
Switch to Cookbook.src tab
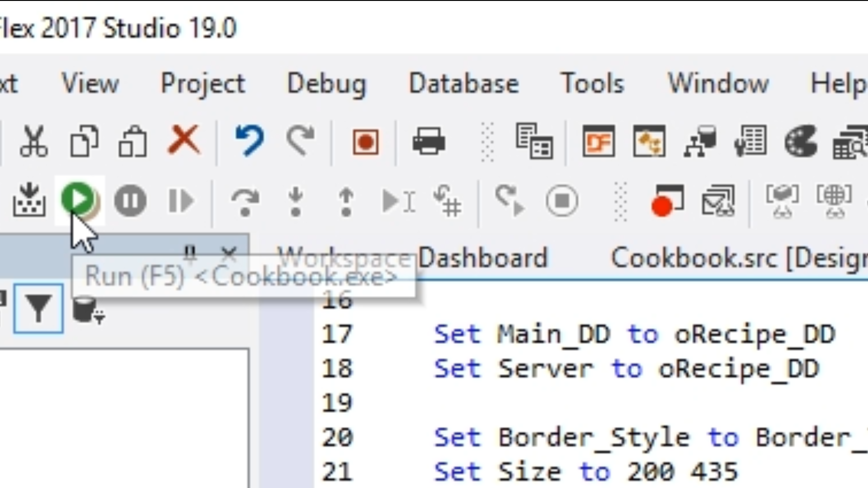pyautogui.click(x=737, y=258)
